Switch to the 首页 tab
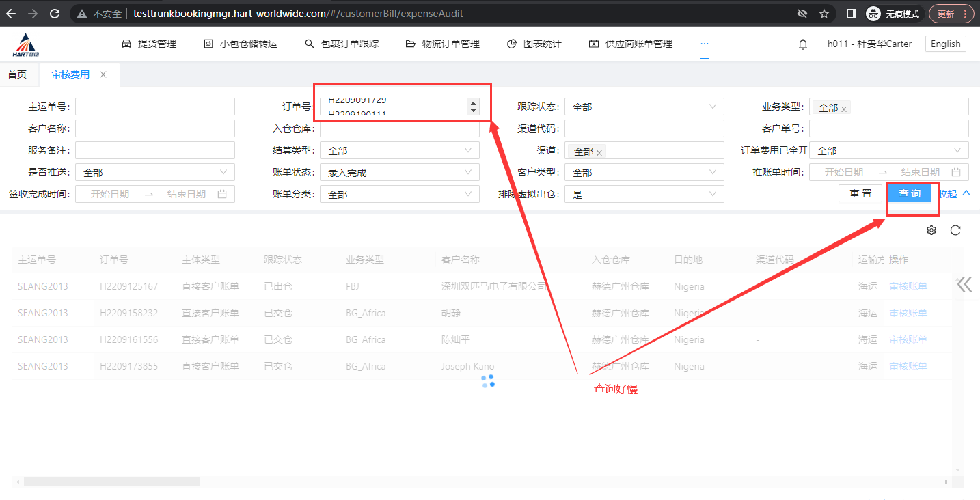The height and width of the screenshot is (500, 980). tap(17, 74)
